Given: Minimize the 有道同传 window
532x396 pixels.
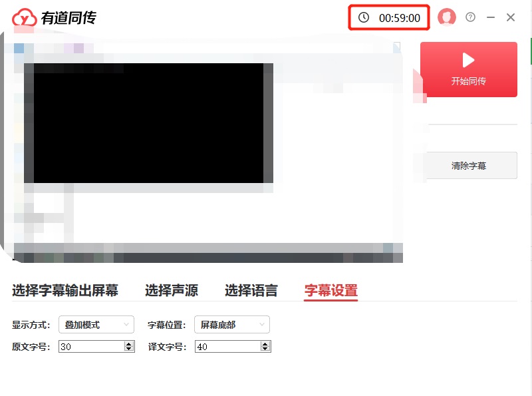Looking at the screenshot, I should click(491, 17).
